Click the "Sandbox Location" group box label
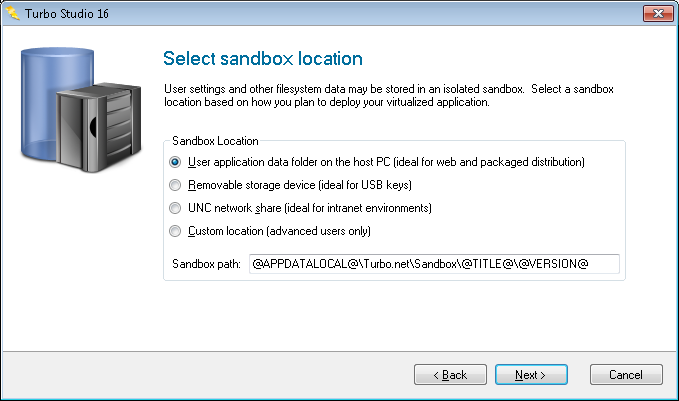Screen dimensions: 679x401 click(216, 141)
